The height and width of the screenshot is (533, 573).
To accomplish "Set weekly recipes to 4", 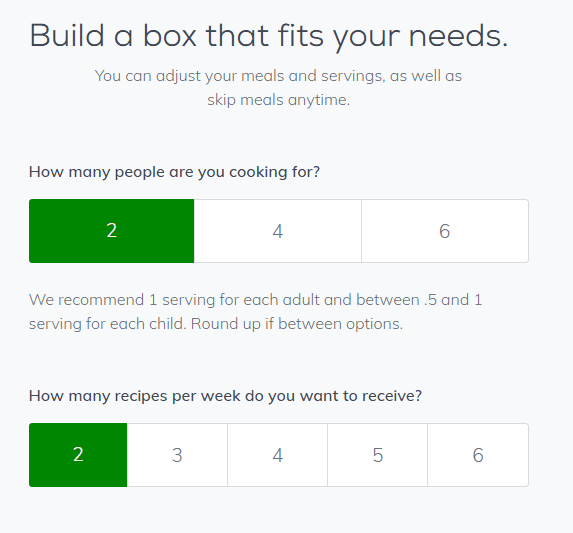I will 277,455.
